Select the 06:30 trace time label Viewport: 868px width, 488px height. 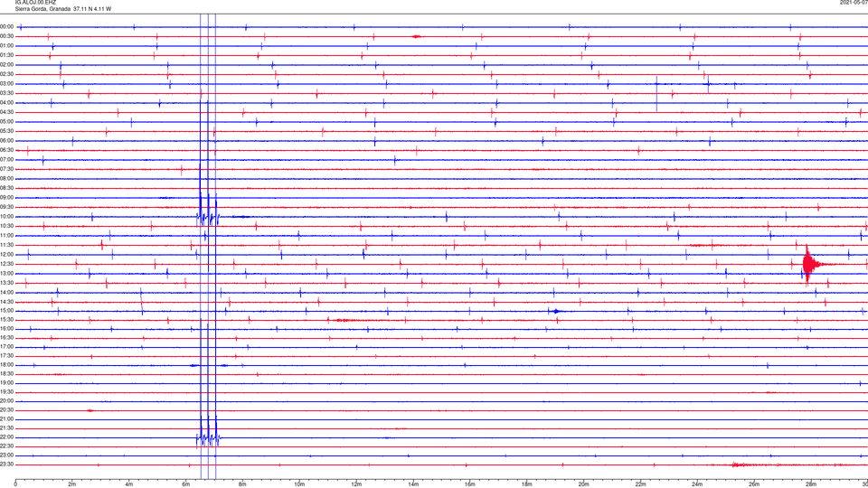7,150
